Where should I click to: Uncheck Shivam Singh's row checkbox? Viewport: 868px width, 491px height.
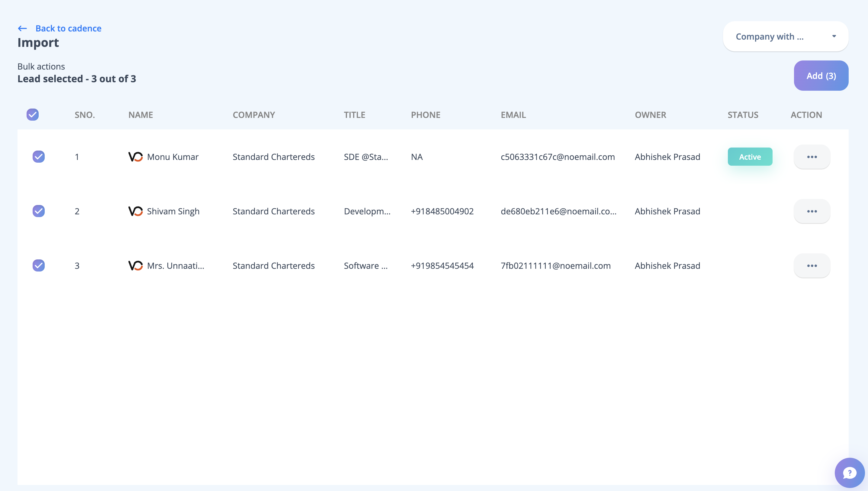click(38, 211)
